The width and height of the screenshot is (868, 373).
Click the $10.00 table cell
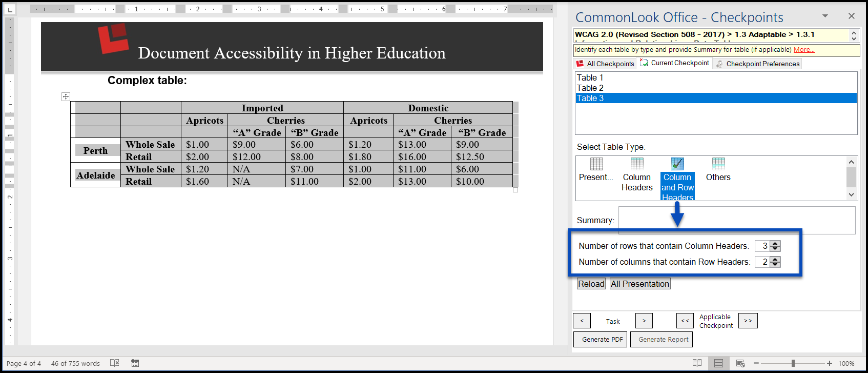pyautogui.click(x=482, y=181)
